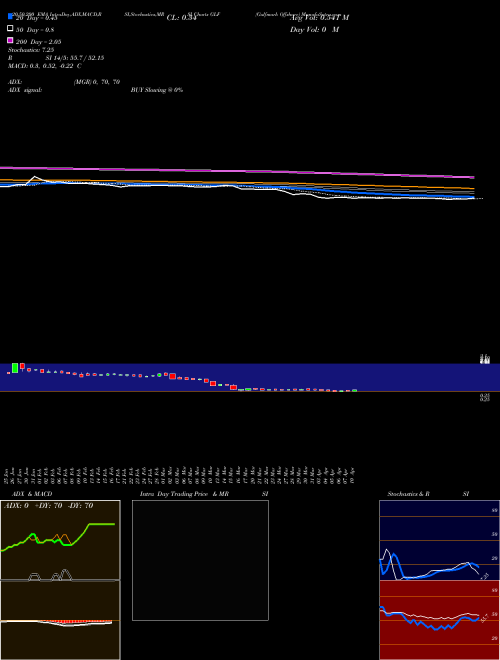The height and width of the screenshot is (660, 500).
Task: Click the (MGR) 0, 70, 70 values
Action: pyautogui.click(x=97, y=82)
